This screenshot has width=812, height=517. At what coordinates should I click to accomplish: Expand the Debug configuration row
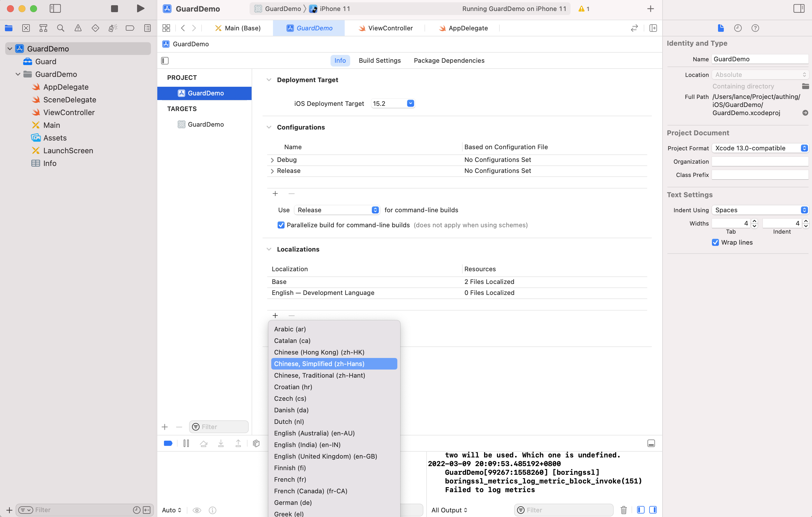click(272, 160)
